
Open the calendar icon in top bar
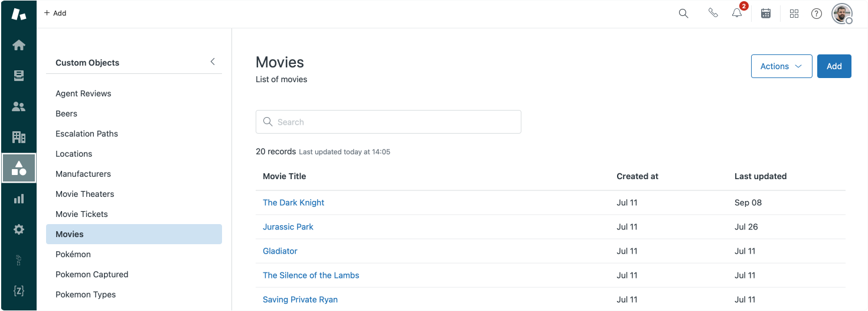pyautogui.click(x=766, y=13)
